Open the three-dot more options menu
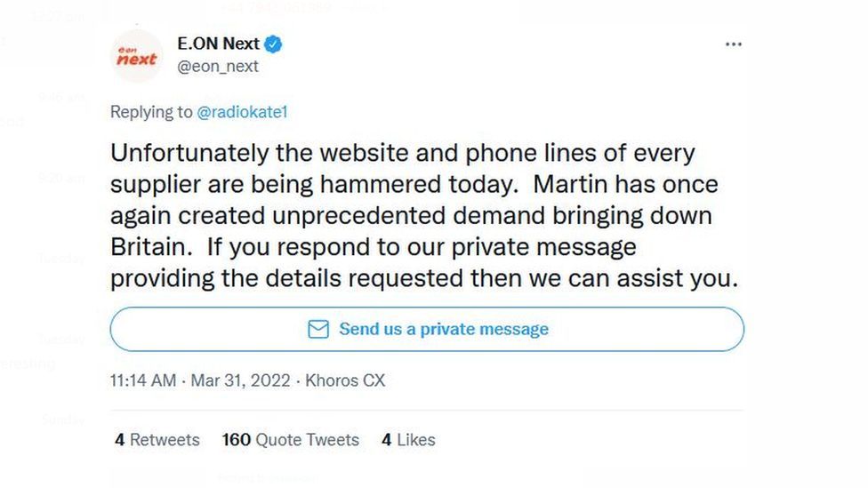 tap(734, 44)
